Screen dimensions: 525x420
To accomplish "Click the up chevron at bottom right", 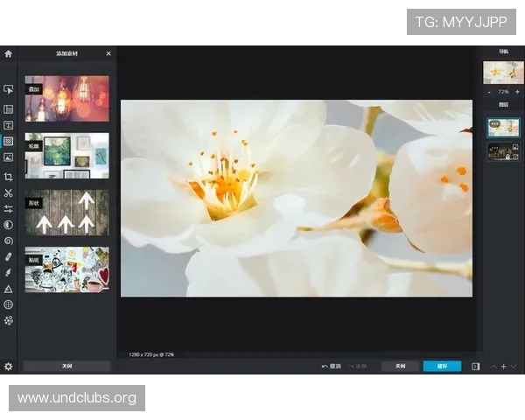I will 493,367.
